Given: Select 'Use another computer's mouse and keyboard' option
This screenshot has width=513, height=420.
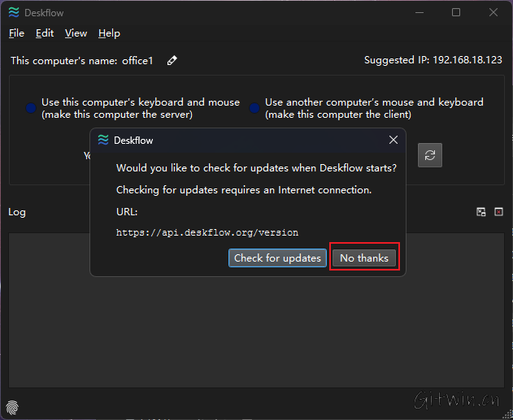Looking at the screenshot, I should [254, 108].
